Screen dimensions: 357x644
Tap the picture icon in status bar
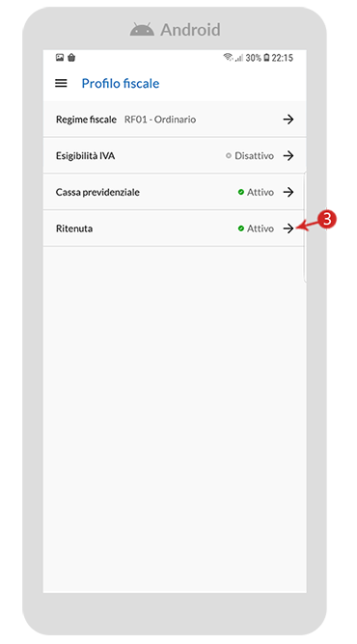[60, 58]
